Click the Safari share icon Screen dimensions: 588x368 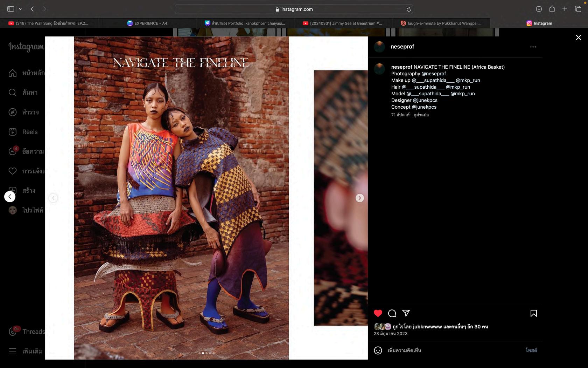tap(552, 9)
